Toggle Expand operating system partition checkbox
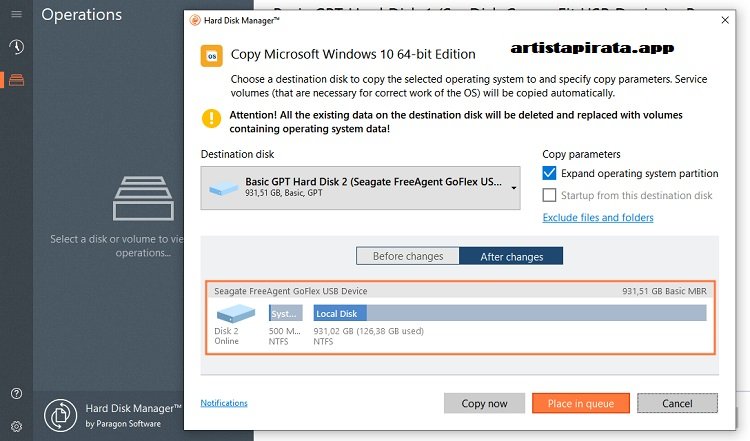Viewport: 750px width, 441px height. coord(549,173)
